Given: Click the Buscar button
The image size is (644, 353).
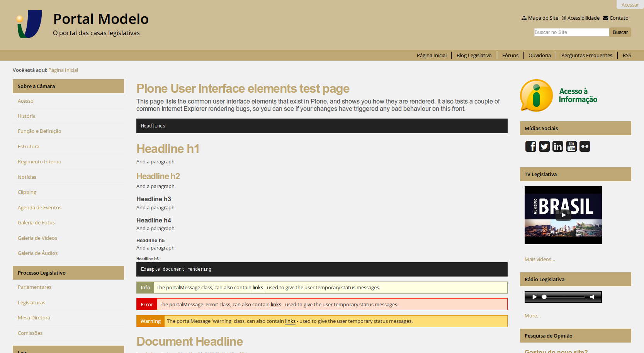Looking at the screenshot, I should tap(620, 32).
